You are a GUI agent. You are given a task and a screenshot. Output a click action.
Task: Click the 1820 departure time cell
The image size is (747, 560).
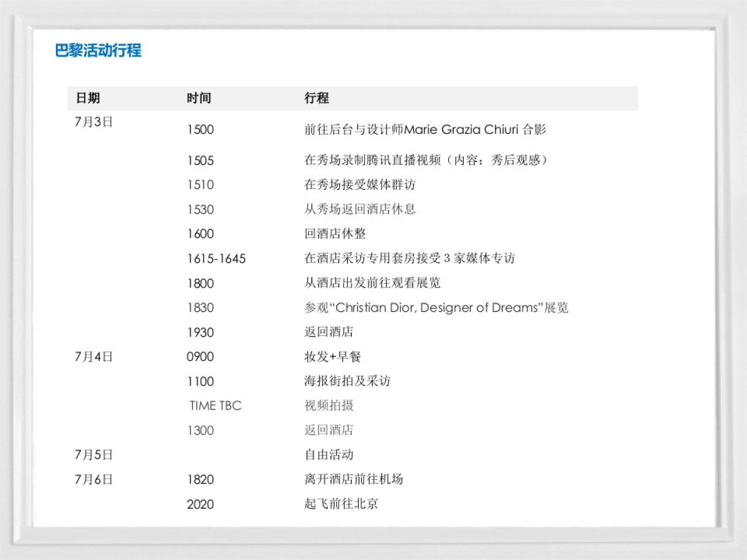200,479
